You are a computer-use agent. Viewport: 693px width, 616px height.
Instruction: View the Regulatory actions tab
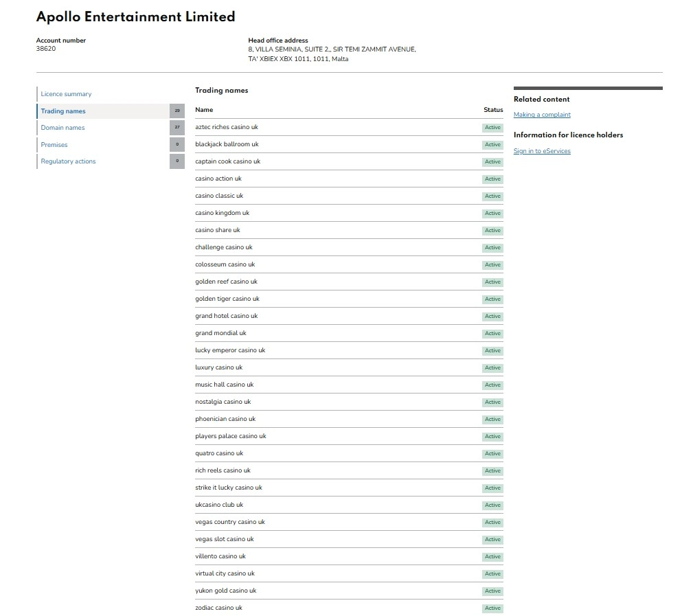[x=68, y=161]
